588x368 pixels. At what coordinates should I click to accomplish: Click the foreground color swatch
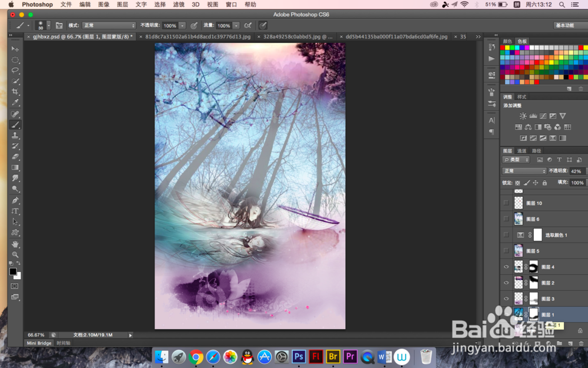point(13,271)
